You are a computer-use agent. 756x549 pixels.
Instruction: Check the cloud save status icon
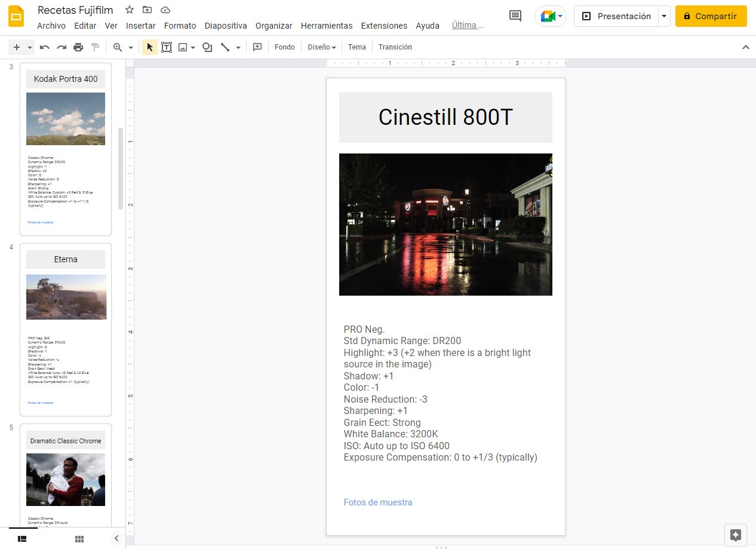click(165, 10)
